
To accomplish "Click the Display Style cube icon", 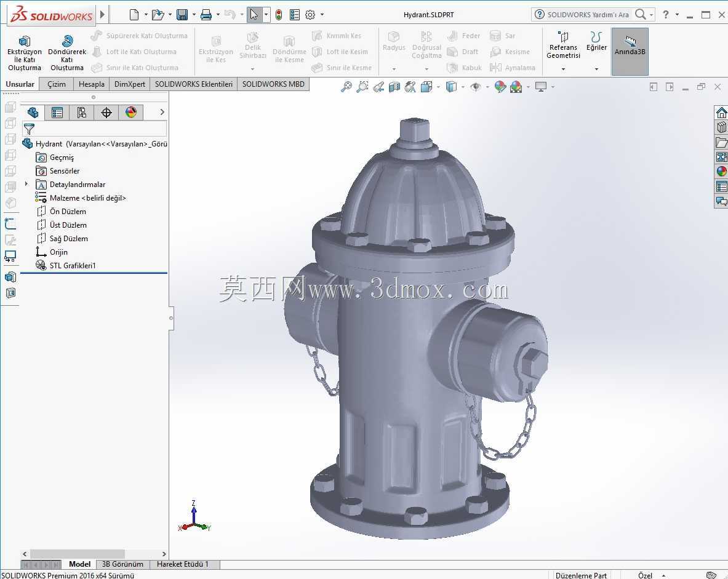I will click(x=451, y=87).
